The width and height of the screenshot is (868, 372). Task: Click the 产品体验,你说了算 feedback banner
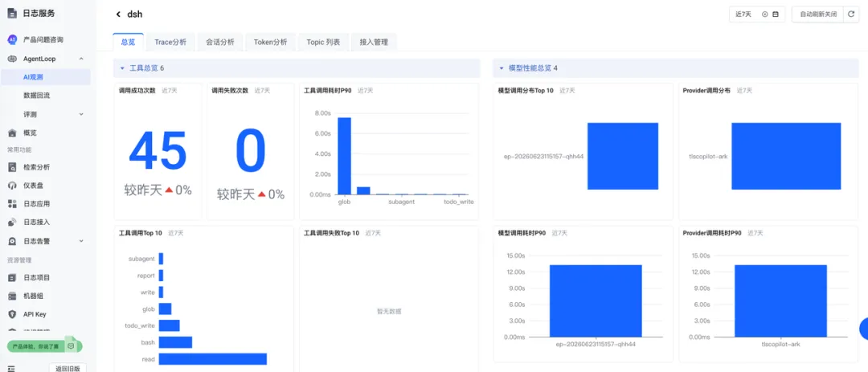pos(44,346)
